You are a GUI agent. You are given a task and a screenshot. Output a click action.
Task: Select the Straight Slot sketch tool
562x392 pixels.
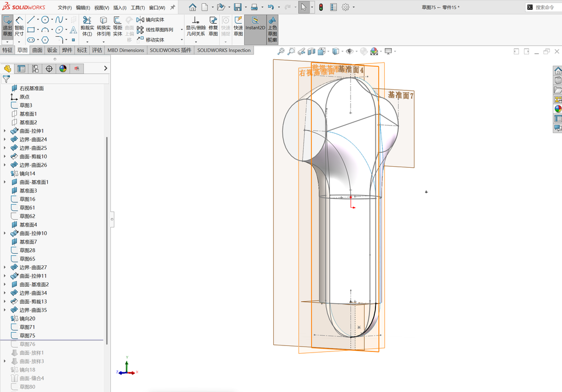31,39
